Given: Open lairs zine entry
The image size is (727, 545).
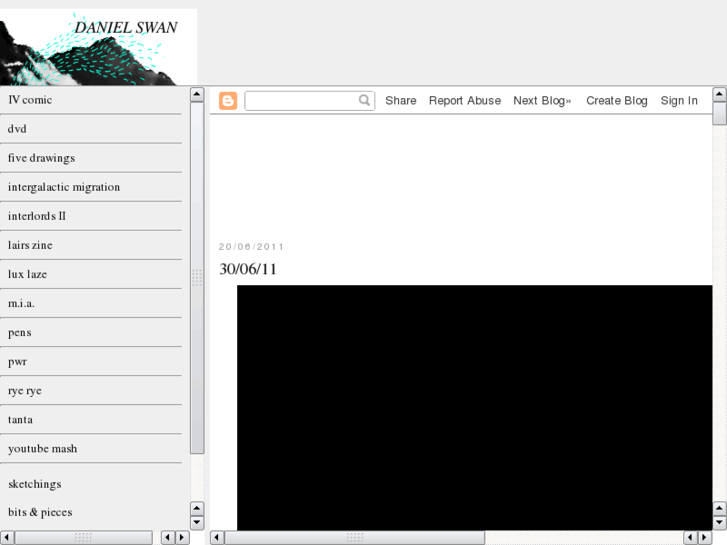Looking at the screenshot, I should tap(30, 245).
